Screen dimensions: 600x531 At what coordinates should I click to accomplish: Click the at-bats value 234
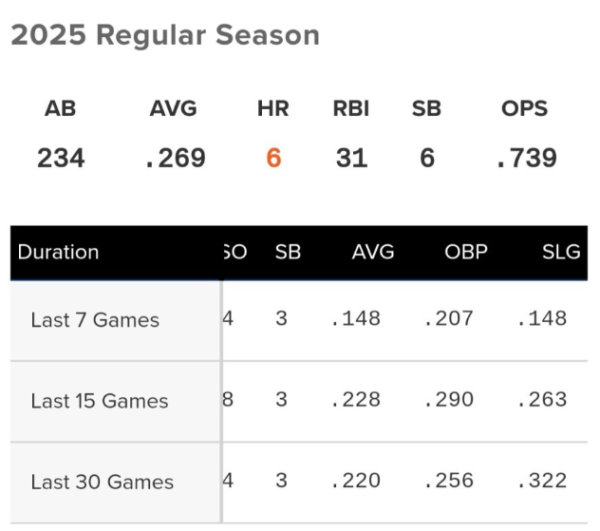pyautogui.click(x=60, y=158)
